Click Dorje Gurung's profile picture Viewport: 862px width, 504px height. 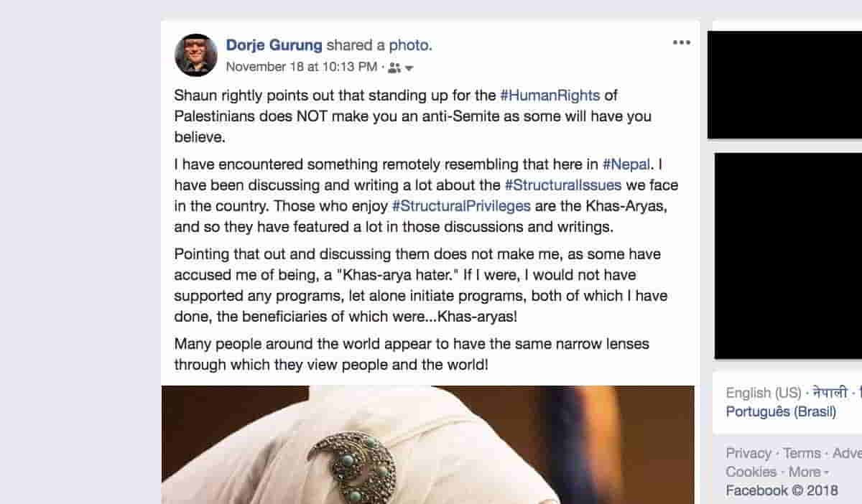click(196, 55)
